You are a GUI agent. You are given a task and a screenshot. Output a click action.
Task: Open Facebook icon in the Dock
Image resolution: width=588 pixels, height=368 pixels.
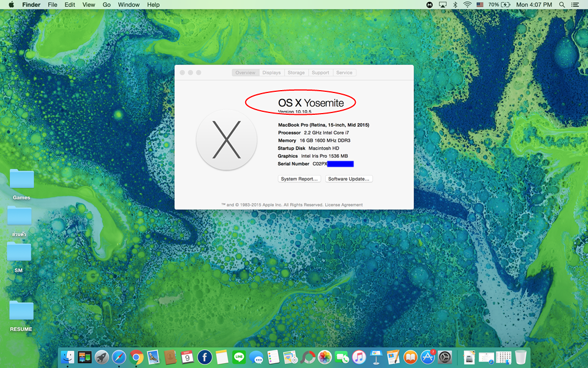coord(205,357)
